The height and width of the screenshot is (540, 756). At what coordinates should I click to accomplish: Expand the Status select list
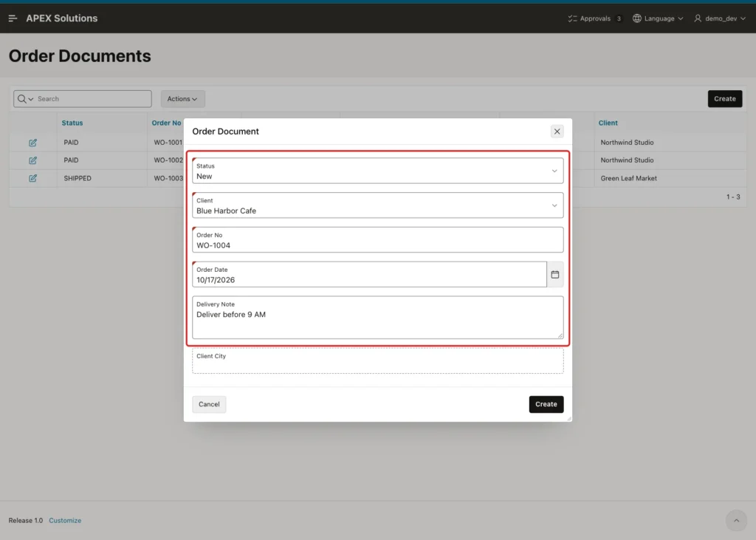click(x=377, y=171)
